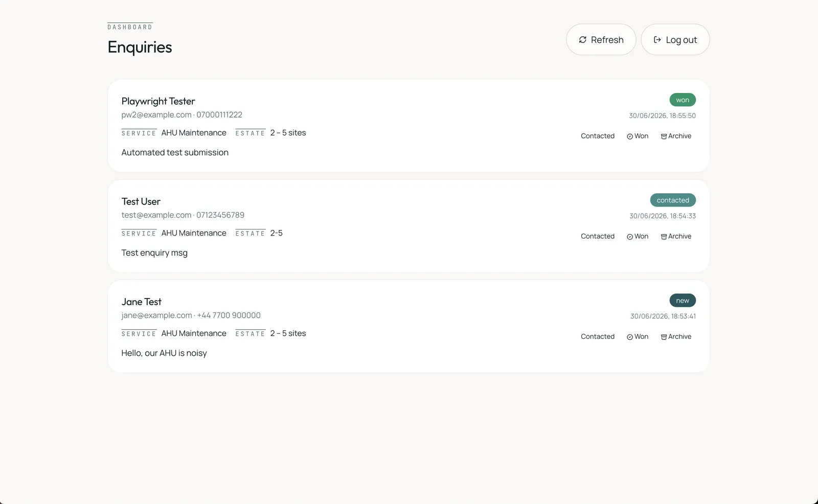Select the name Playwright Tester
The image size is (818, 504).
158,101
